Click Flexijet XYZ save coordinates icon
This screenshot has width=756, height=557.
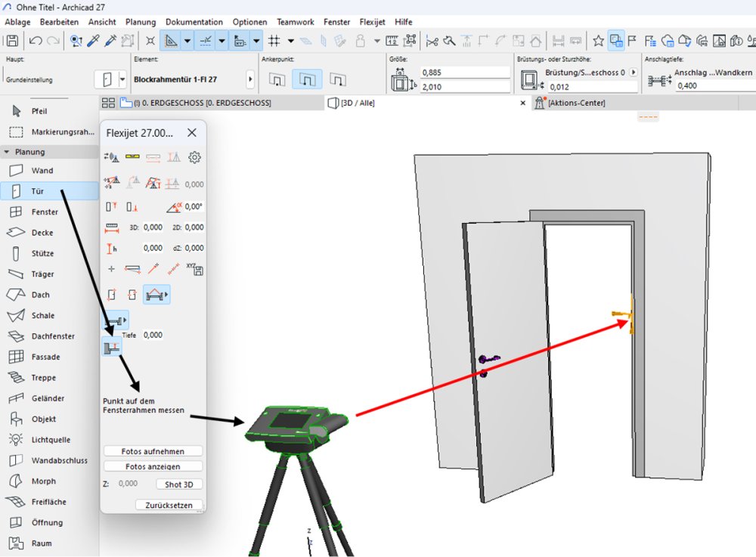pyautogui.click(x=195, y=269)
